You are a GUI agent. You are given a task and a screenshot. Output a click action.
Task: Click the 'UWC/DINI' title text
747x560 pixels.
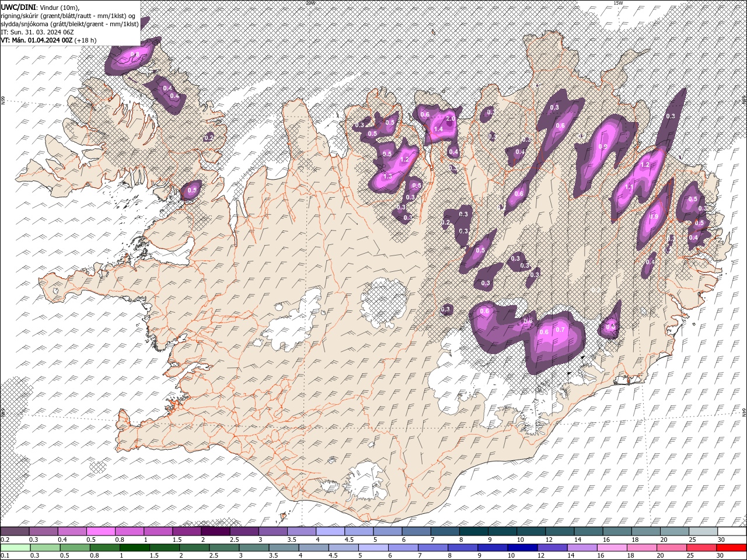pyautogui.click(x=19, y=7)
